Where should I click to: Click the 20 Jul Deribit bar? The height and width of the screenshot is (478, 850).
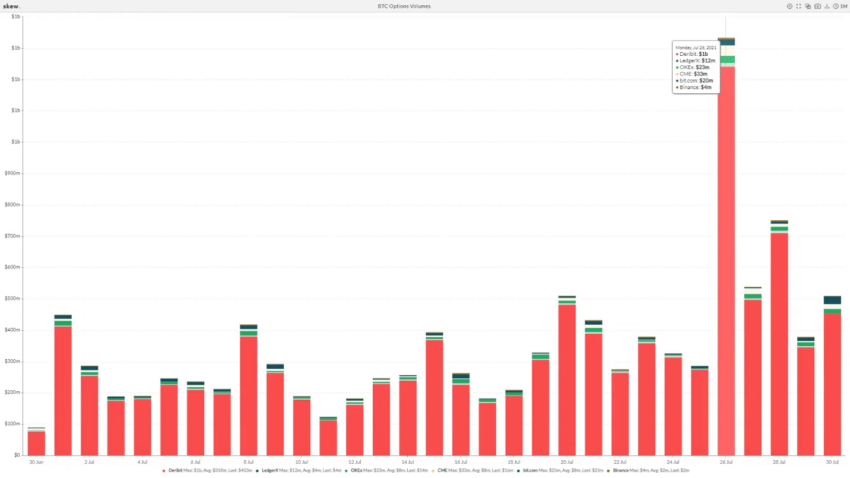567,379
